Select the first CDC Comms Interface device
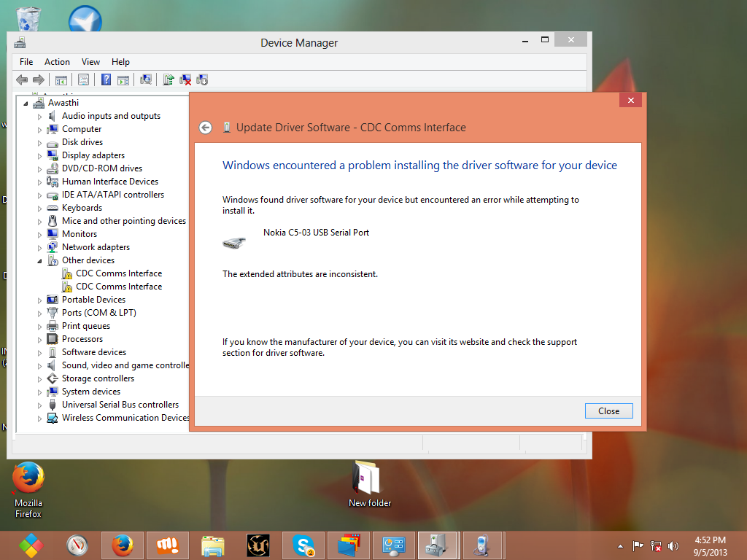The image size is (747, 560). [119, 273]
